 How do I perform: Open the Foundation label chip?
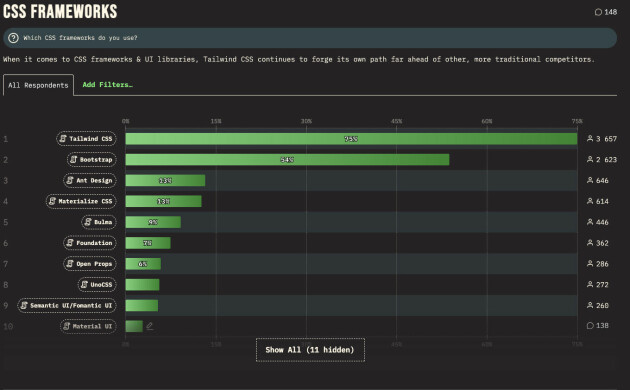pyautogui.click(x=90, y=243)
